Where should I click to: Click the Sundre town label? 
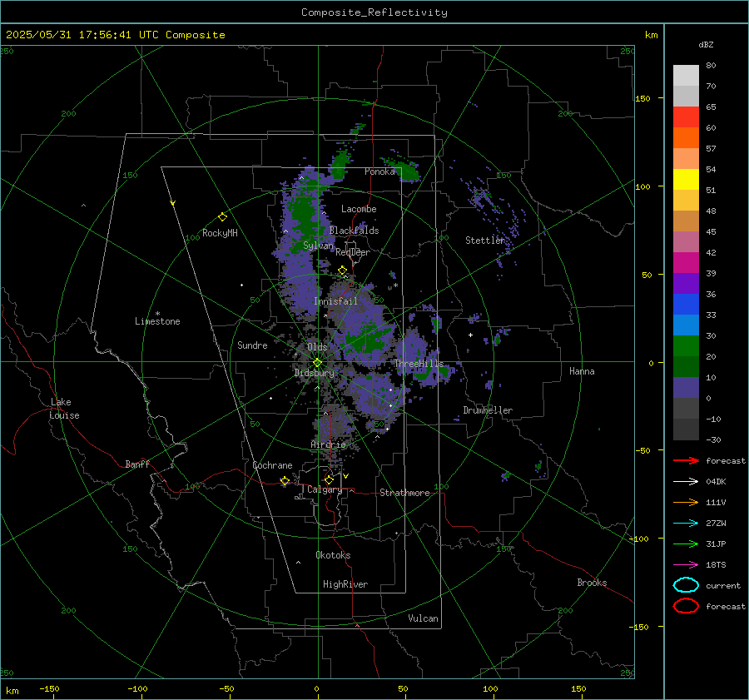tap(252, 345)
